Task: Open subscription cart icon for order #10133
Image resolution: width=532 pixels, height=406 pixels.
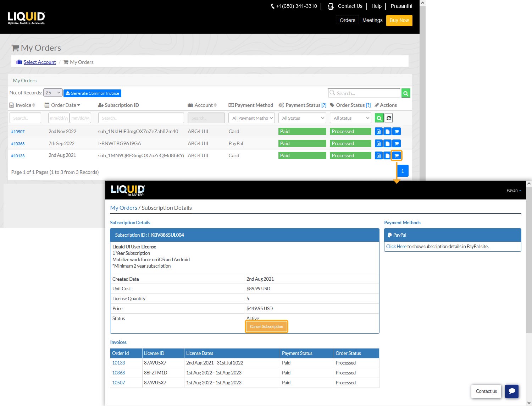Action: tap(397, 156)
